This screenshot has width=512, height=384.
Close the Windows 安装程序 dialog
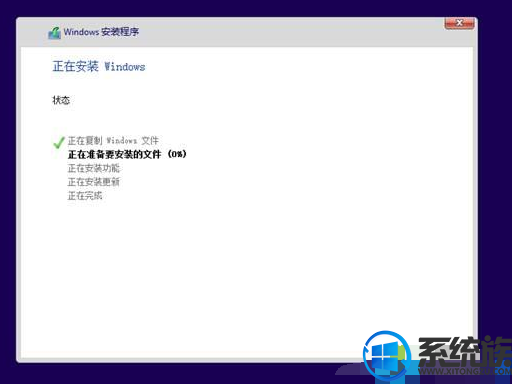[459, 23]
